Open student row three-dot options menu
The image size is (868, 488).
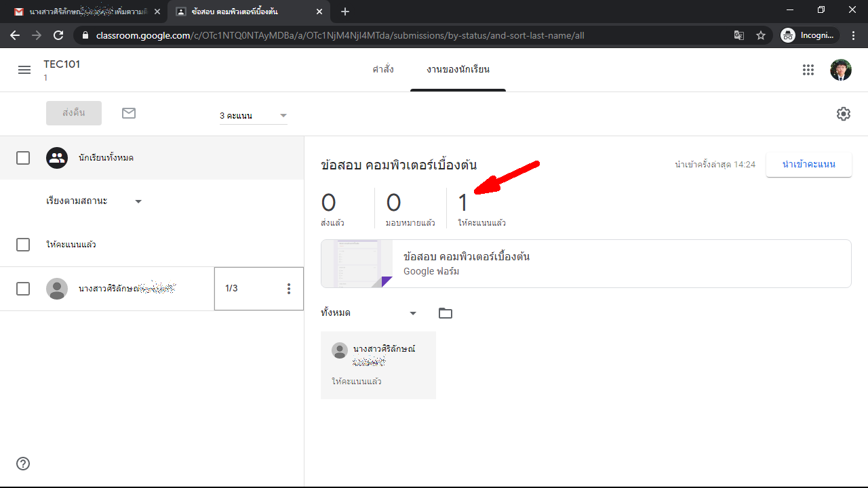(289, 289)
